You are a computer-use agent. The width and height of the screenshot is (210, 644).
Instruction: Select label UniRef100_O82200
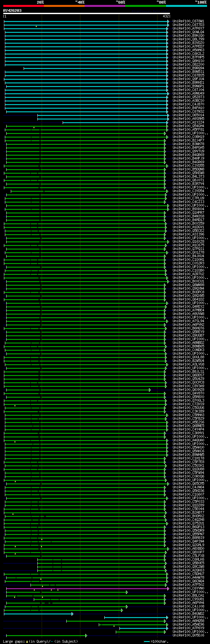point(188,65)
